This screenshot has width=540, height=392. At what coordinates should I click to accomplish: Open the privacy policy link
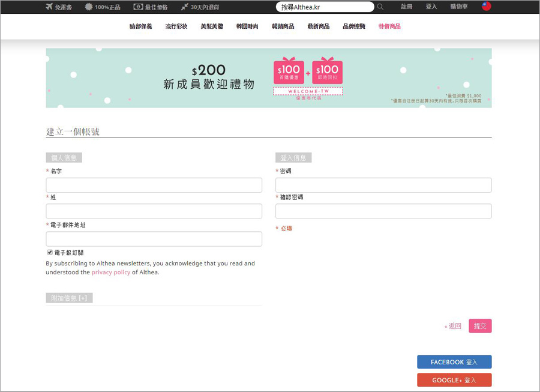[x=111, y=272]
